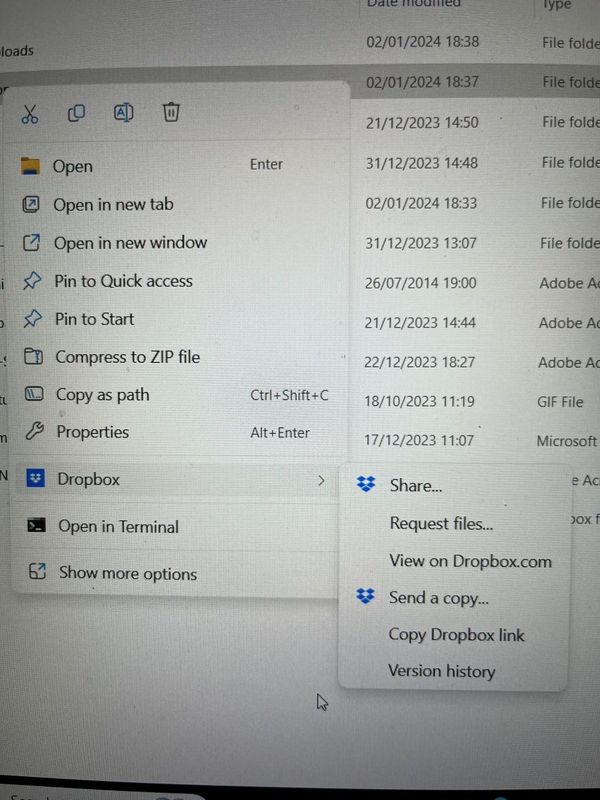Expand the Dropbox submenu arrow
This screenshot has width=600, height=800.
click(x=321, y=480)
